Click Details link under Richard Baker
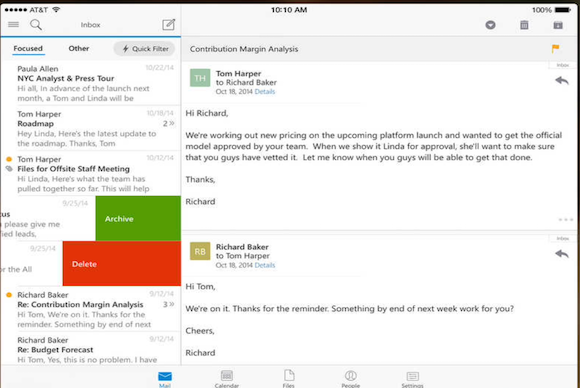Viewport: 580px width, 388px height. tap(265, 265)
